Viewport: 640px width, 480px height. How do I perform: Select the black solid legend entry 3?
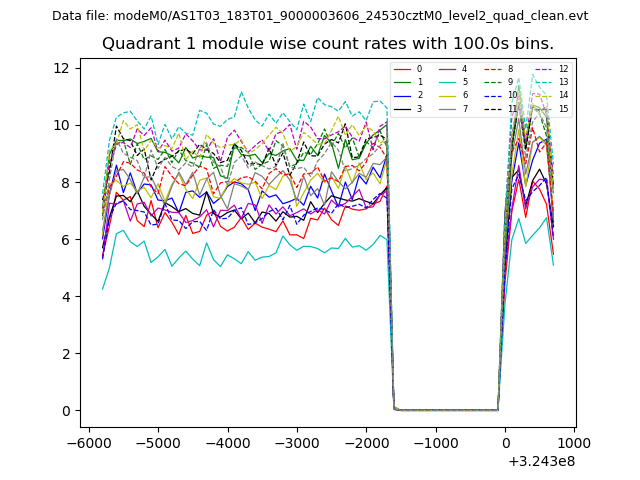pos(408,108)
